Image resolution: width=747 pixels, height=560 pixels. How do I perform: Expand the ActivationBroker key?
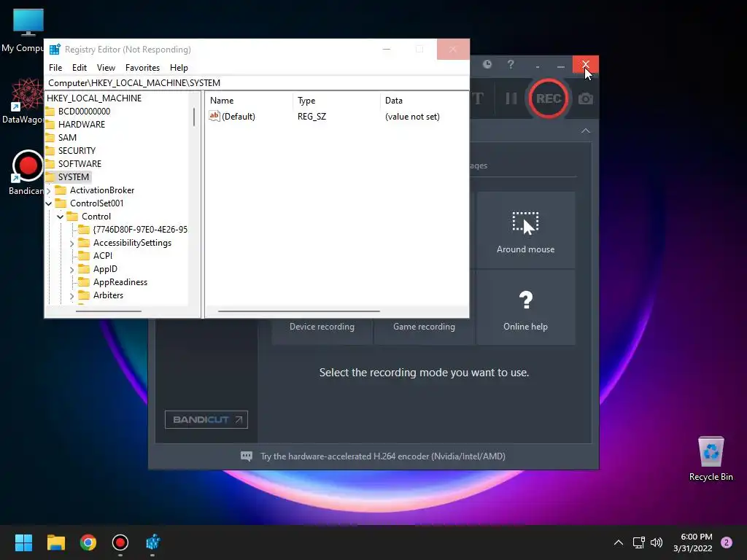(x=49, y=190)
